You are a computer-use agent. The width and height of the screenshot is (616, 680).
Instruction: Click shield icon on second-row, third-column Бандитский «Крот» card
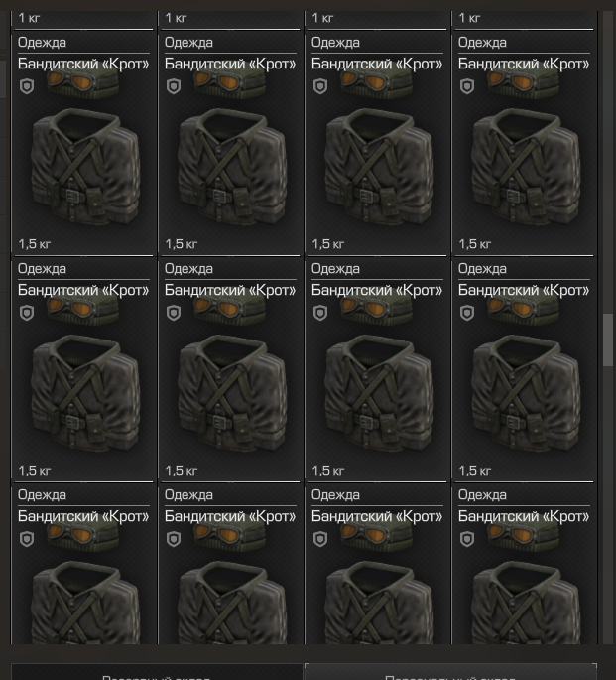[x=320, y=313]
